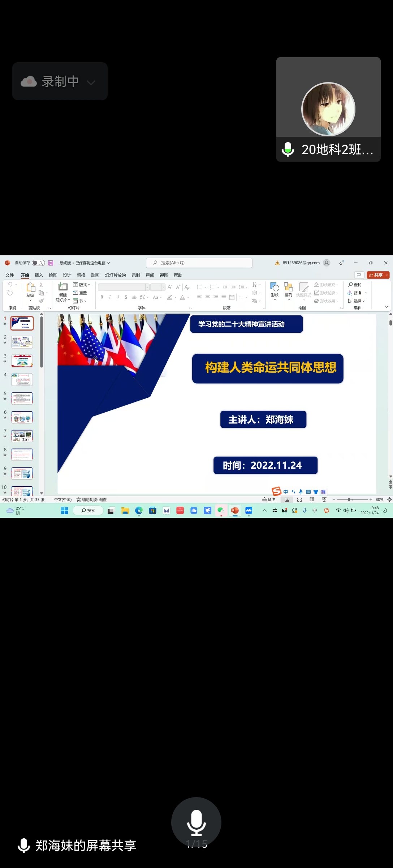Click Fit slide to window icon
393x868 pixels.
coord(389,499)
